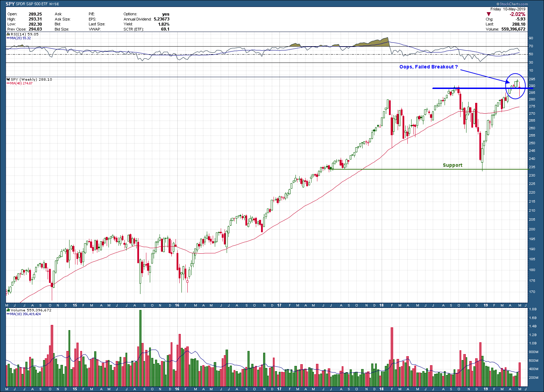Click the High value 293.31
Screen dimensions: 544x392
click(35, 19)
